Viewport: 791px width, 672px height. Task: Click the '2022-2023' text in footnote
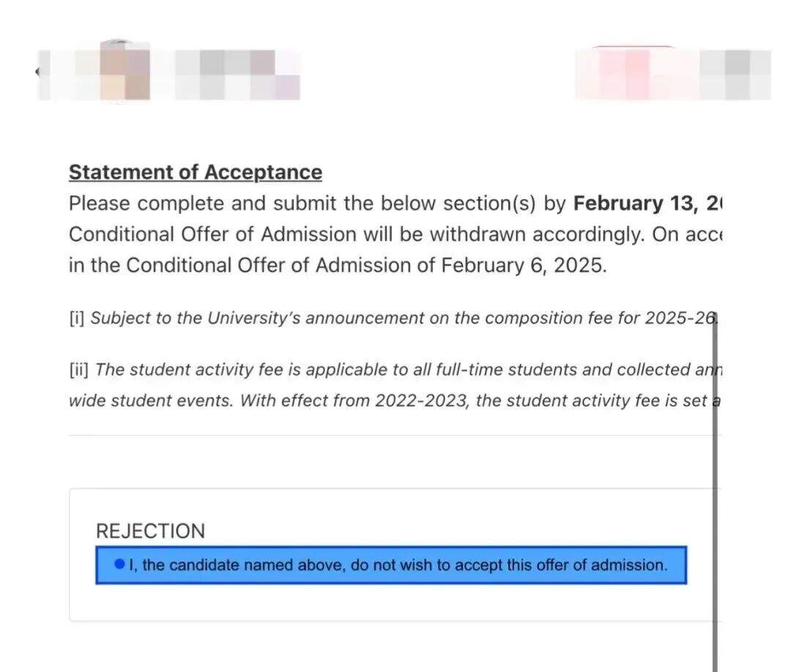click(x=422, y=401)
